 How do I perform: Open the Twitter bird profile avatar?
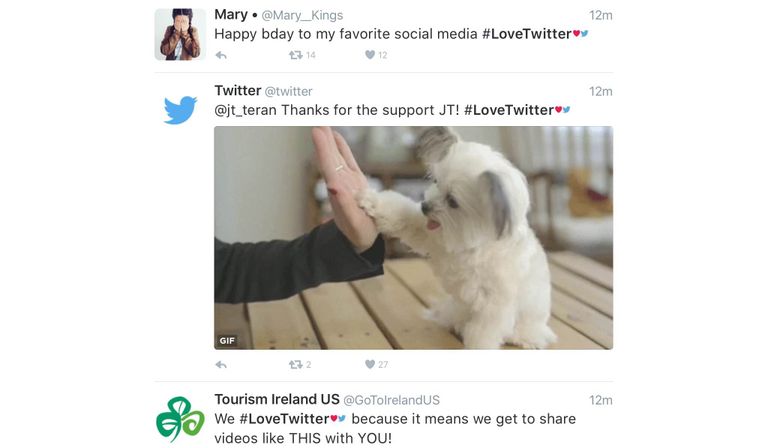[180, 110]
